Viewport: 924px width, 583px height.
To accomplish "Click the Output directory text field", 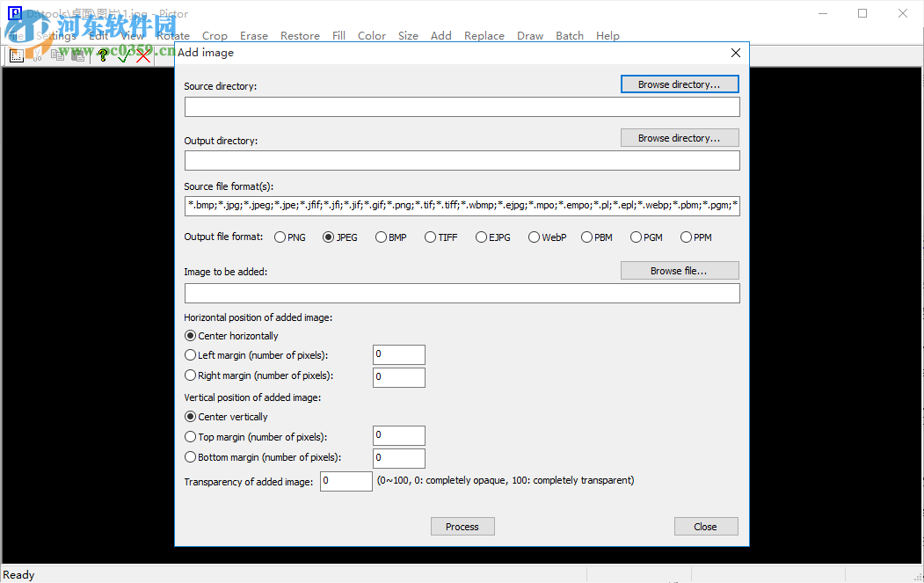I will pyautogui.click(x=462, y=160).
